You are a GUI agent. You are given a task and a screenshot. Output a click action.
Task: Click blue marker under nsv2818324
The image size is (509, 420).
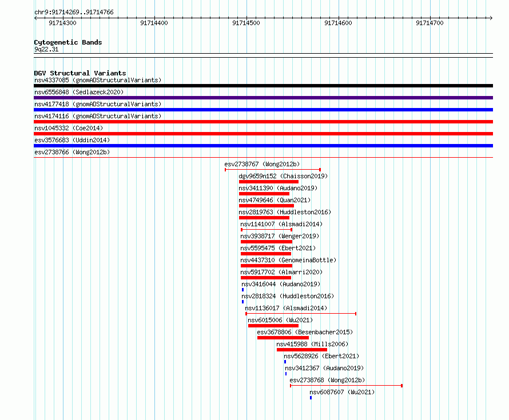(x=243, y=302)
